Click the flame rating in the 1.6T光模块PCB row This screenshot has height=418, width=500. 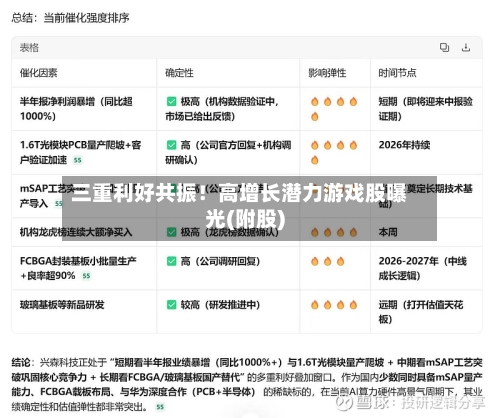click(334, 153)
